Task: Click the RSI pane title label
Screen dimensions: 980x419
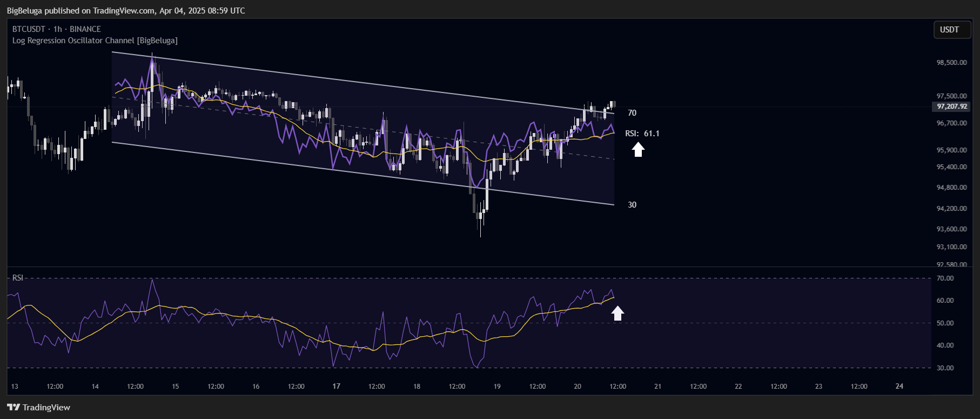Action: pyautogui.click(x=18, y=278)
